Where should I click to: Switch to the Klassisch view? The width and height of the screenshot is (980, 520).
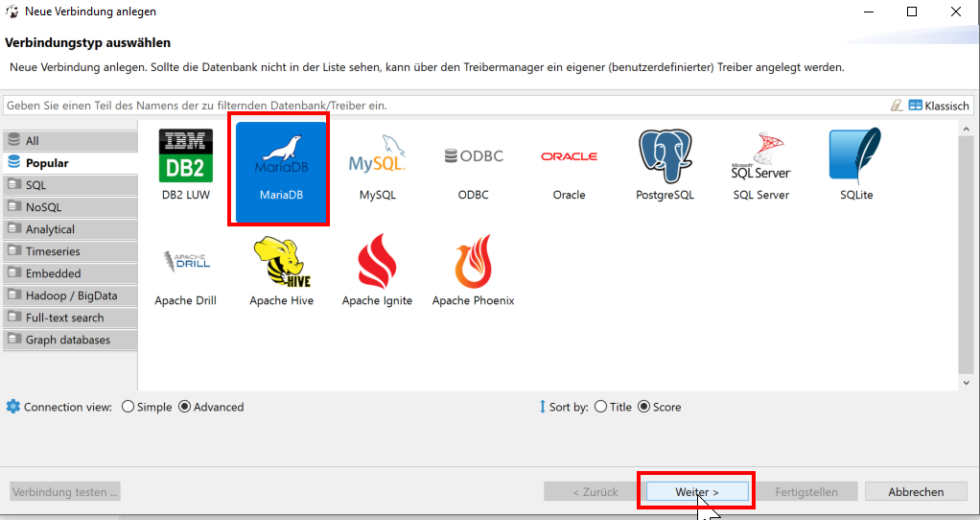[939, 106]
